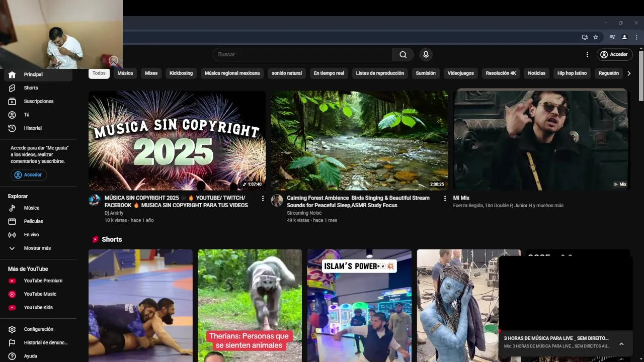This screenshot has width=644, height=362.
Task: Open Ayuda question mark icon
Action: [x=12, y=356]
